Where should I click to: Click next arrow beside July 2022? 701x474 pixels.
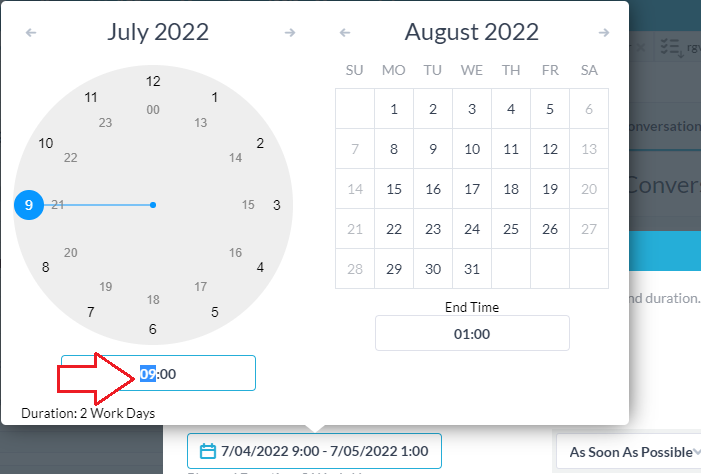tap(290, 33)
